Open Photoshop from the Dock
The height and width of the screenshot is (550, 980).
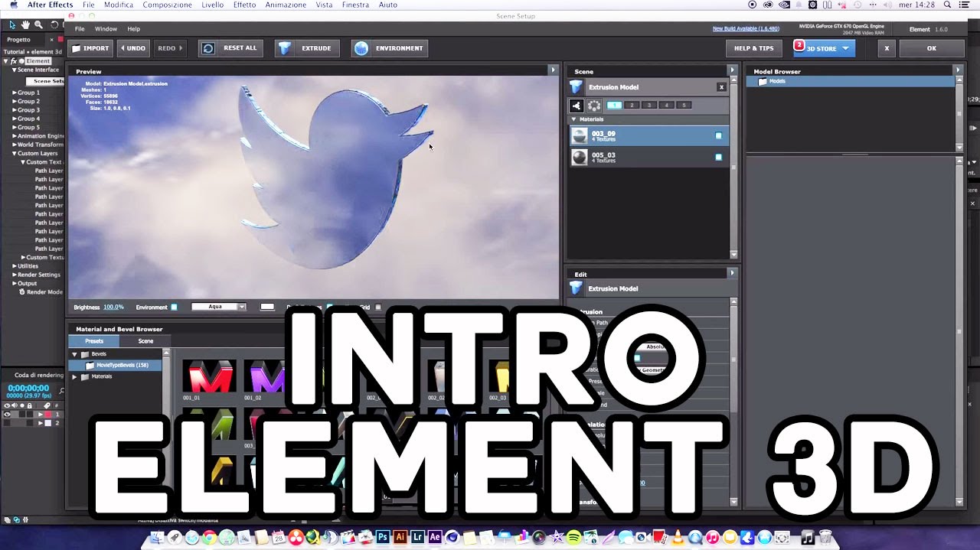383,538
